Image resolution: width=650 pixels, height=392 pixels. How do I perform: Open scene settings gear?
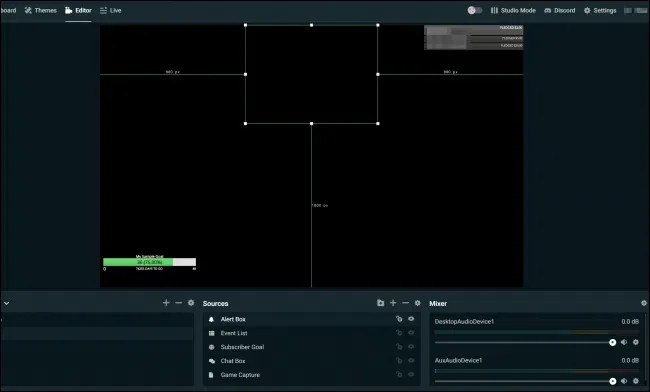(191, 303)
